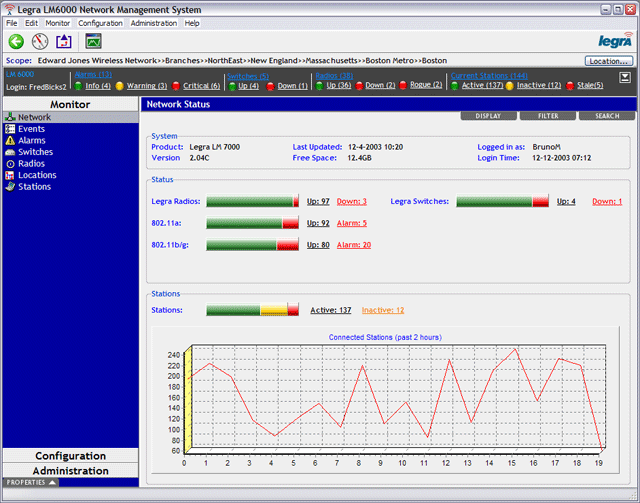
Task: Click Legra Radios Down: 3 link
Action: 351,201
